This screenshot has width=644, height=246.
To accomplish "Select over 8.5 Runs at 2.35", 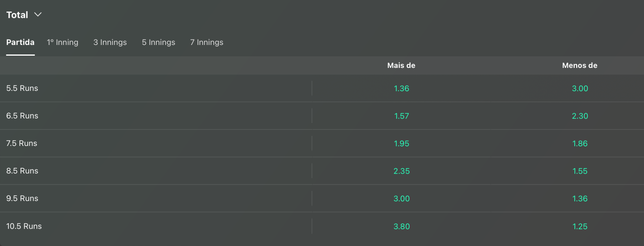I will 401,171.
